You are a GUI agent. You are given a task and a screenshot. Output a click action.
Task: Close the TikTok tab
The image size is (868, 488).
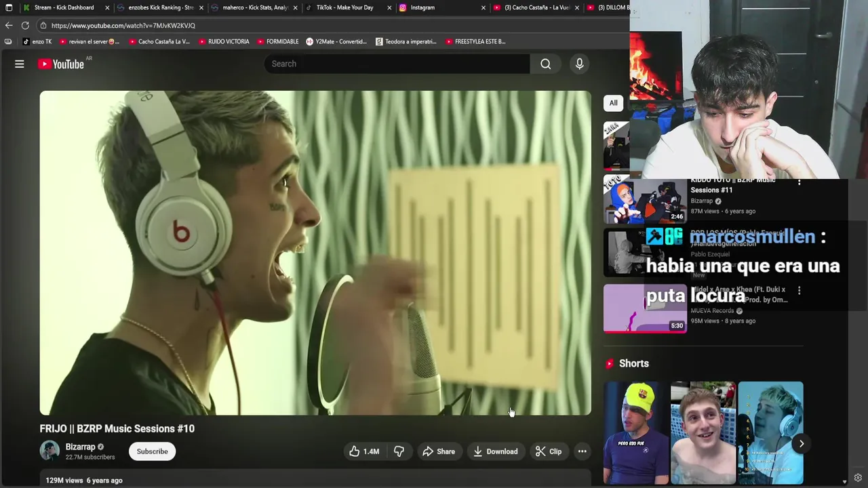click(389, 7)
